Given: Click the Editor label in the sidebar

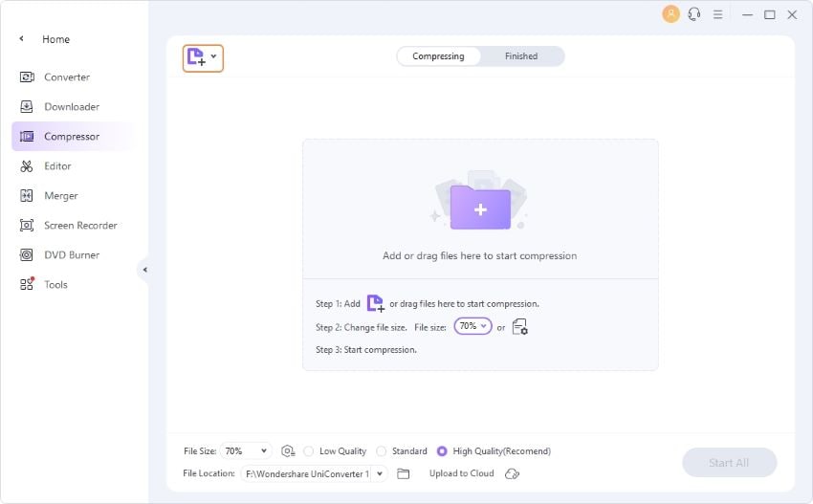Looking at the screenshot, I should tap(57, 165).
